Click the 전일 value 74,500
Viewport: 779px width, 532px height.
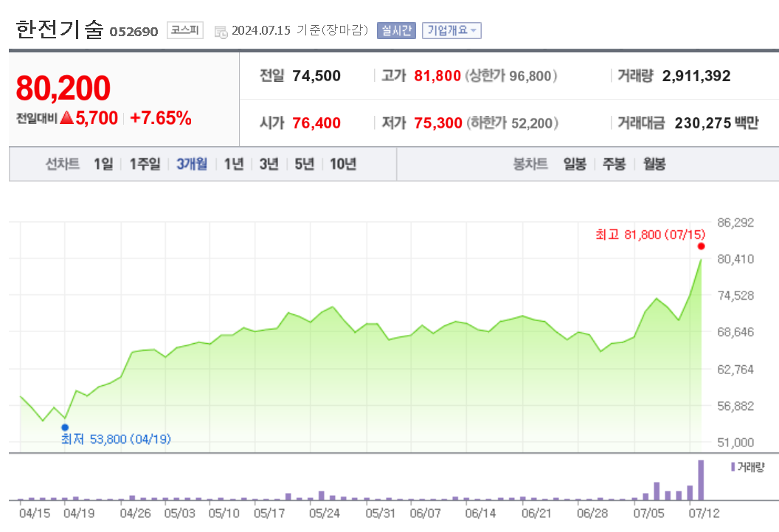pos(316,76)
